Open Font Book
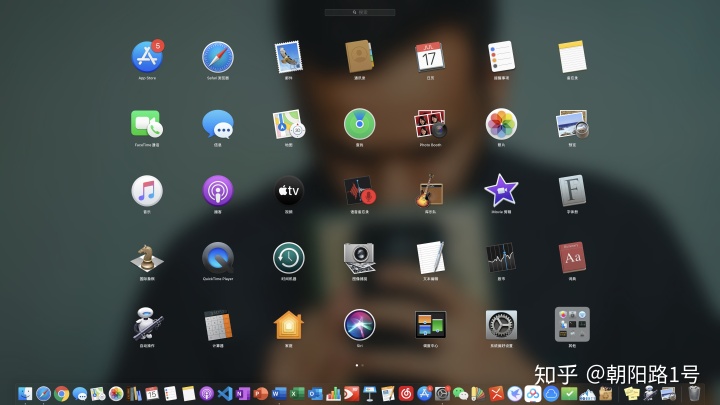Image resolution: width=720 pixels, height=405 pixels. pos(572,191)
